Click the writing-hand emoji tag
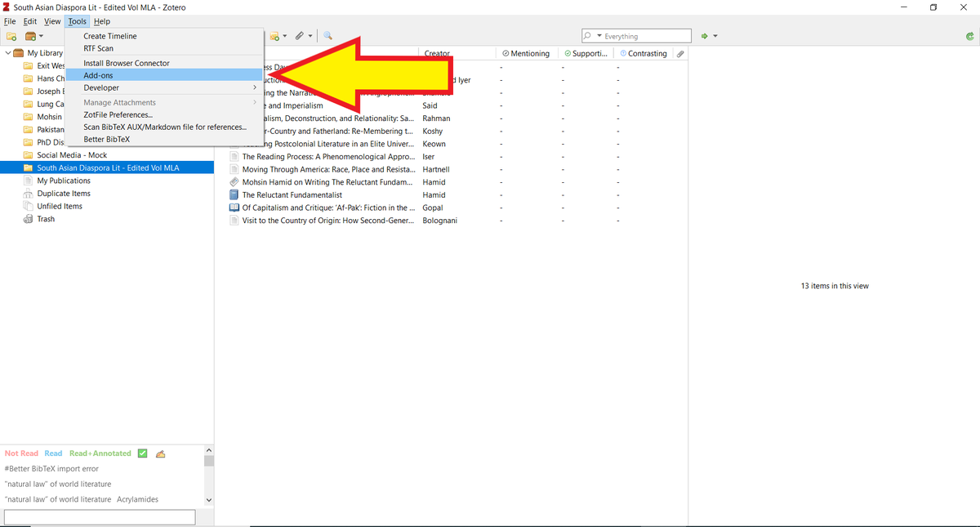 pyautogui.click(x=161, y=453)
